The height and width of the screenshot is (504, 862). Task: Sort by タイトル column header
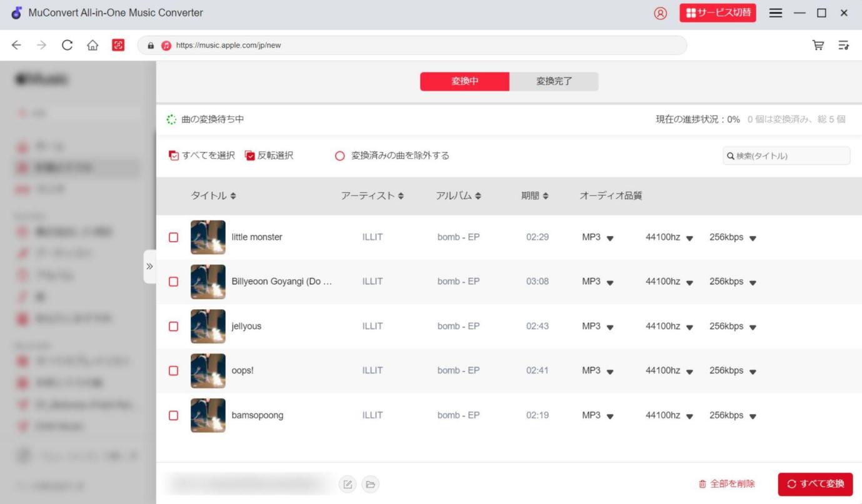(x=214, y=195)
